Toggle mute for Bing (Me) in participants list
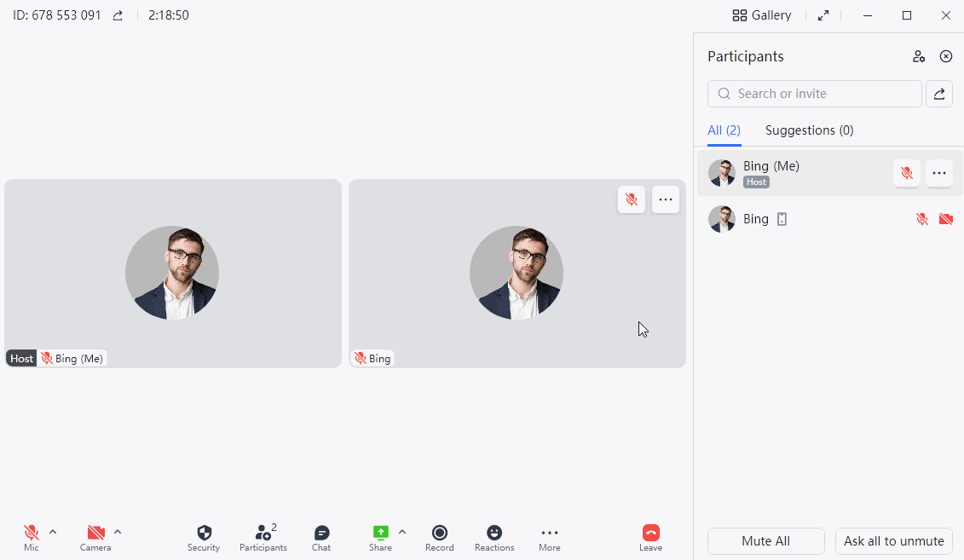The width and height of the screenshot is (964, 560). point(906,173)
